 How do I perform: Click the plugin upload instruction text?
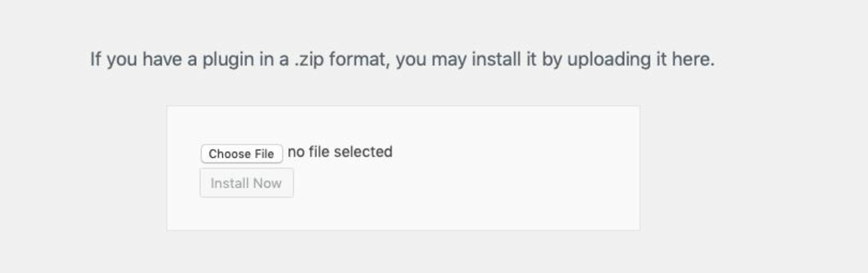pyautogui.click(x=402, y=59)
